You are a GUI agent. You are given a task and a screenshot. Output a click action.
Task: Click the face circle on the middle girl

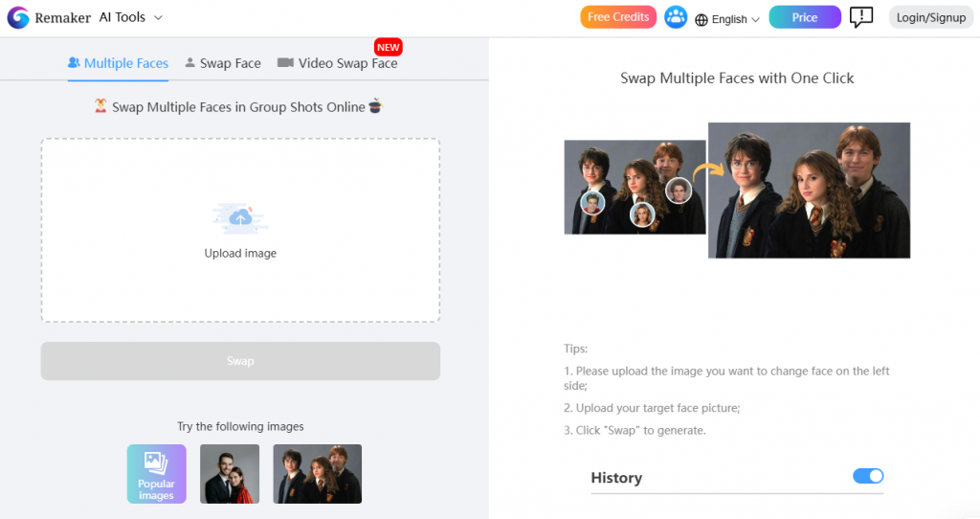click(642, 214)
